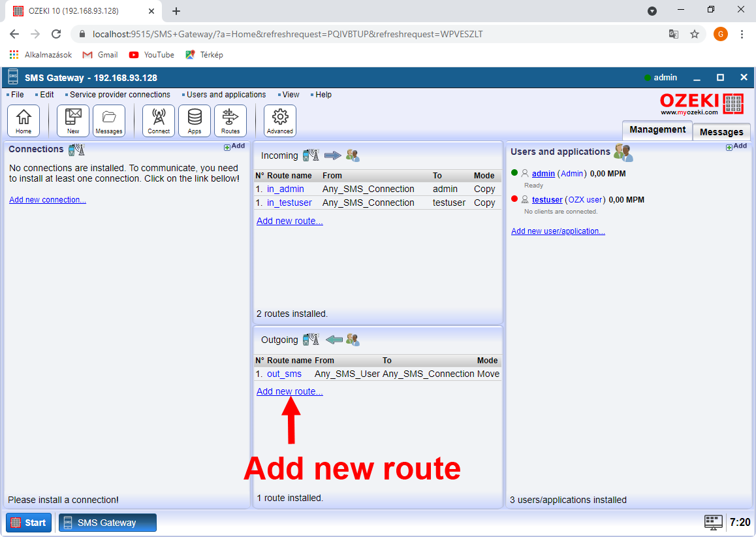Open the admin user link
Screen dimensions: 756x537
[543, 174]
